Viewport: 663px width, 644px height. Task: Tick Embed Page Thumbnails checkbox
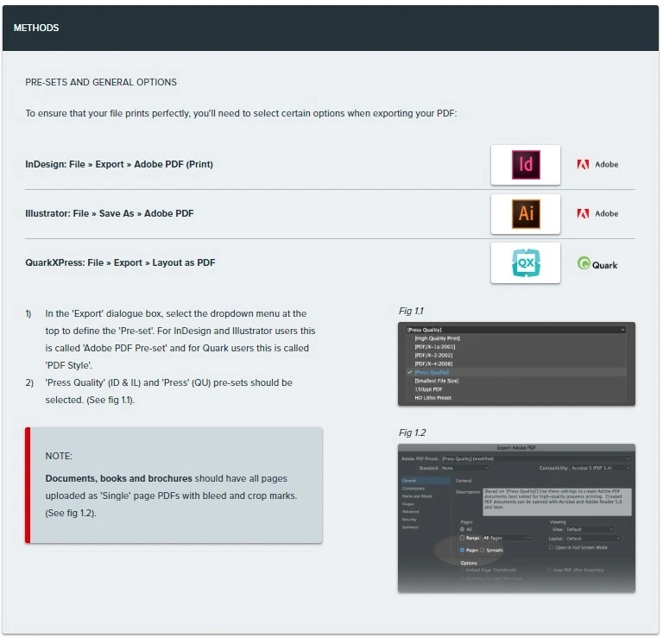pos(462,570)
